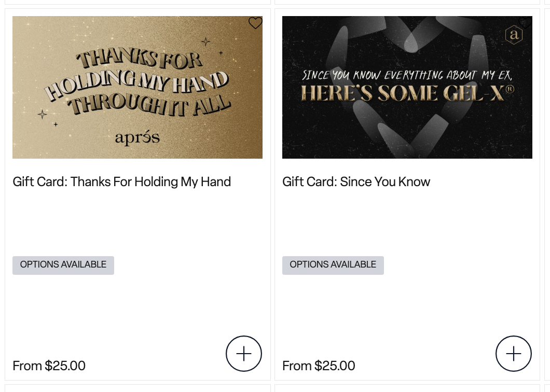Viewport: 550px width, 392px height.
Task: Open the Gift Card: Since You Know title
Action: pyautogui.click(x=356, y=182)
